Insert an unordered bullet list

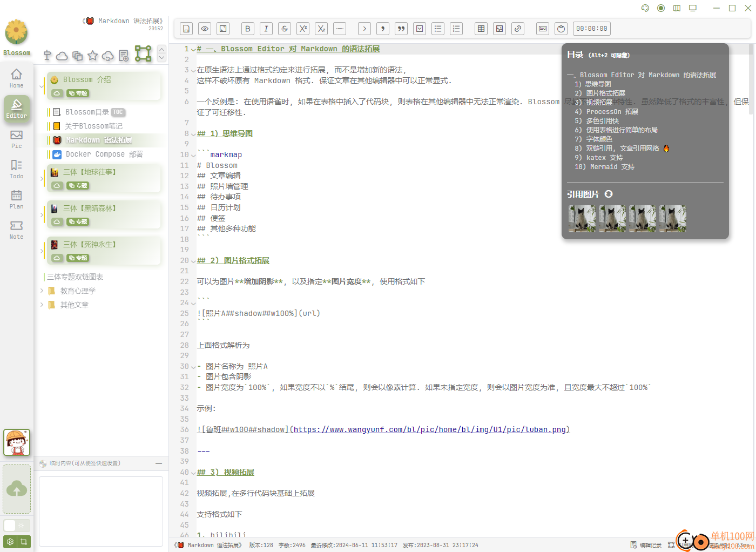(438, 29)
